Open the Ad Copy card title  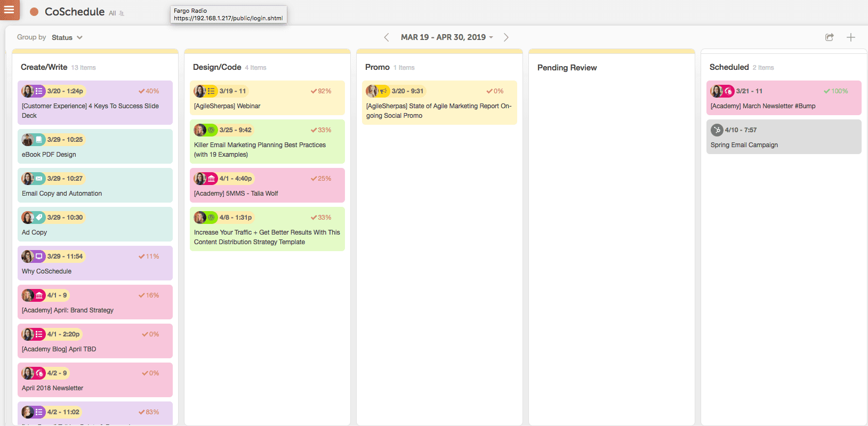34,232
